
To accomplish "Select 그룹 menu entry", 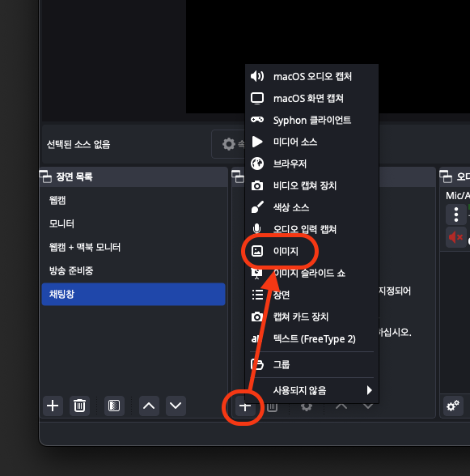I will pos(311,364).
